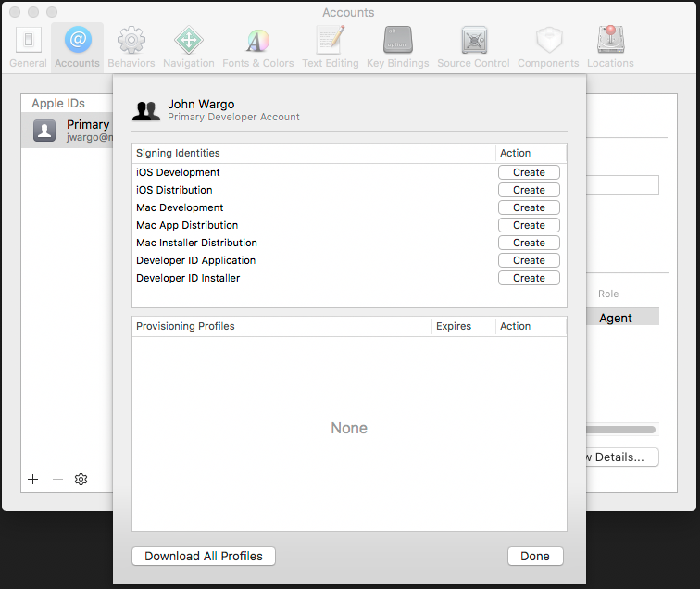Create Developer ID Installer identity
Screen dimensions: 700x589
529,278
